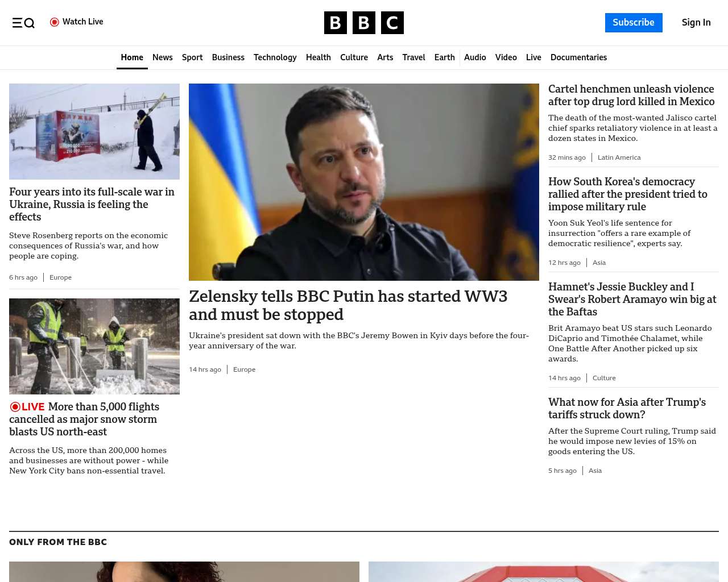728x582 pixels.
Task: Open the menu and search icon
Action: click(x=23, y=23)
